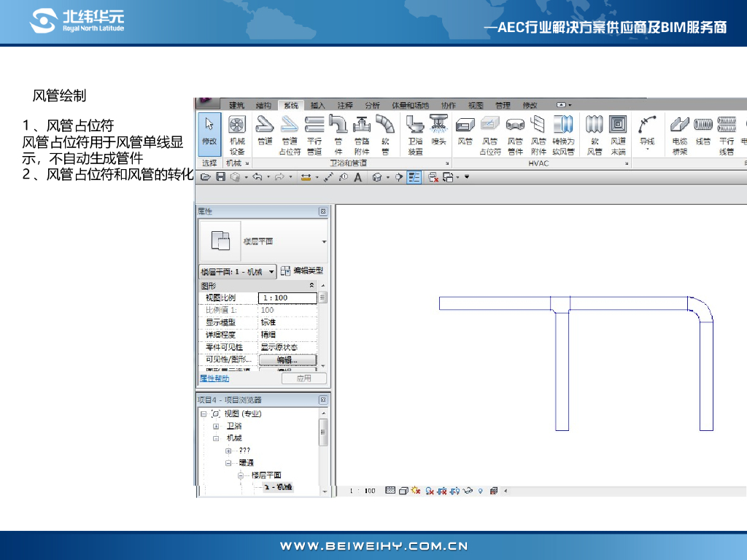Toggle thin lines in quick access toolbar
The image size is (747, 560).
(414, 177)
